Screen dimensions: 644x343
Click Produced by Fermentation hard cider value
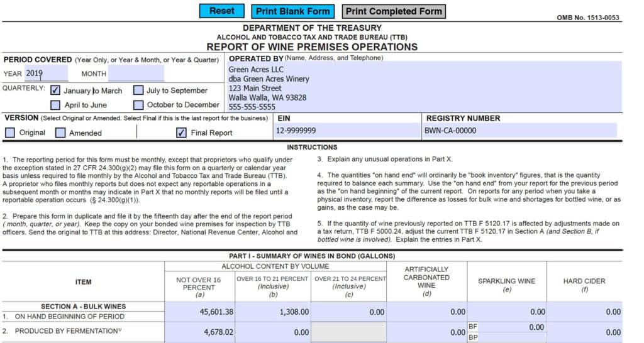585,332
